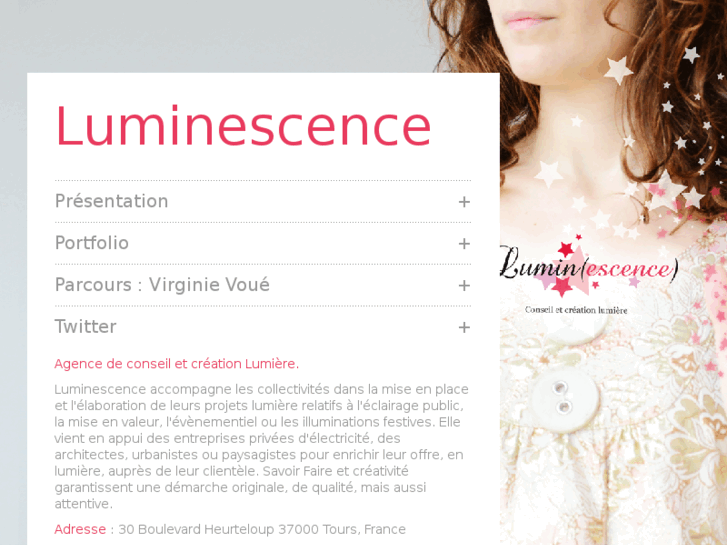The width and height of the screenshot is (727, 545).
Task: Select the pink Adresse label
Action: pos(80,529)
